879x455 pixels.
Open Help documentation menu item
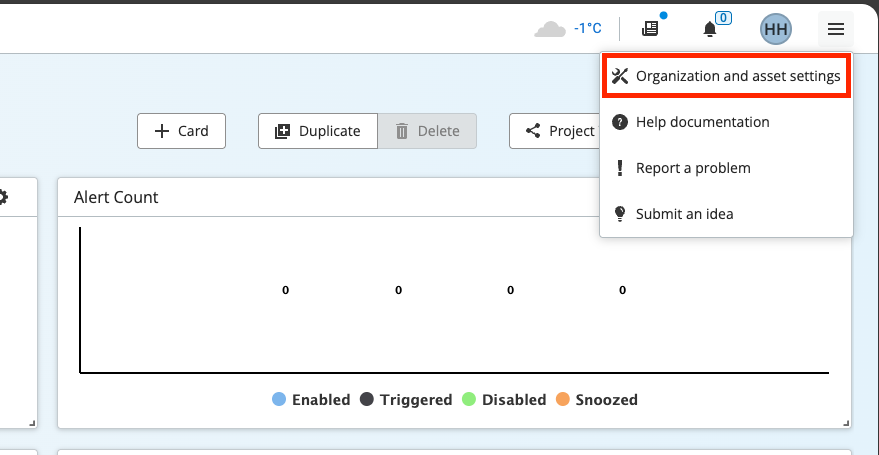tap(702, 122)
